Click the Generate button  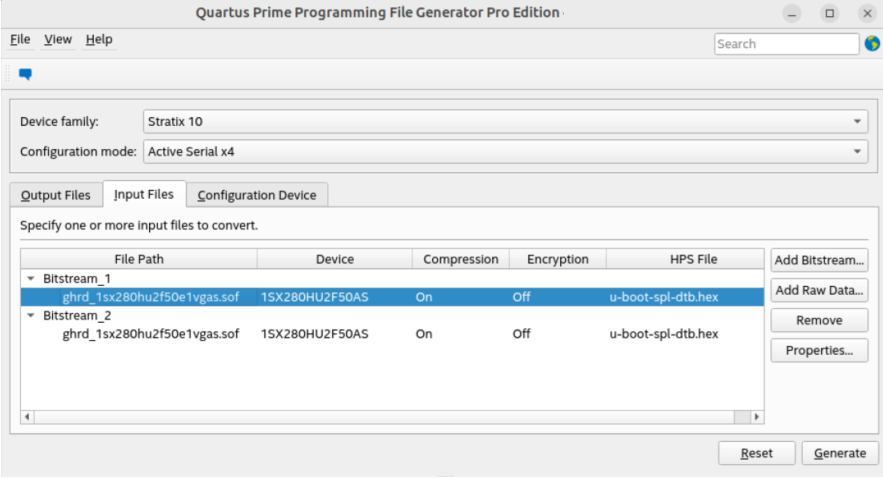click(840, 453)
